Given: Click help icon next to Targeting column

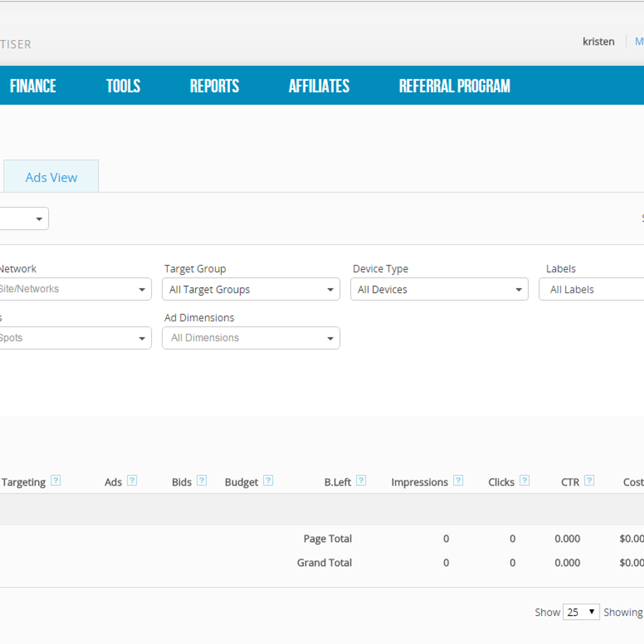Looking at the screenshot, I should 56,481.
